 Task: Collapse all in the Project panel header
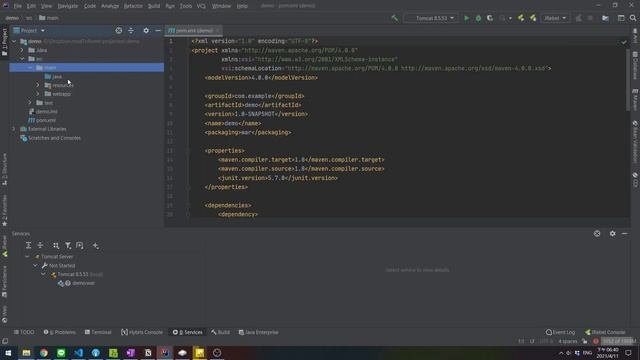131,31
